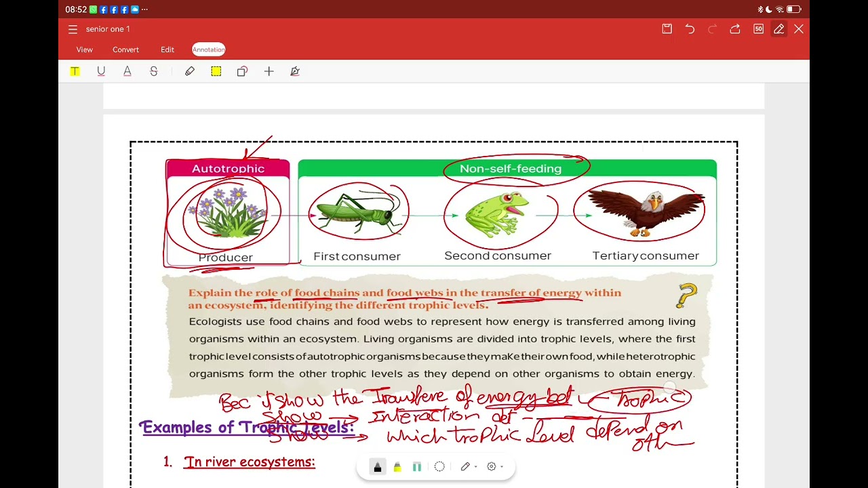Undo the last annotation
Screen dimensions: 868x488
pyautogui.click(x=690, y=29)
